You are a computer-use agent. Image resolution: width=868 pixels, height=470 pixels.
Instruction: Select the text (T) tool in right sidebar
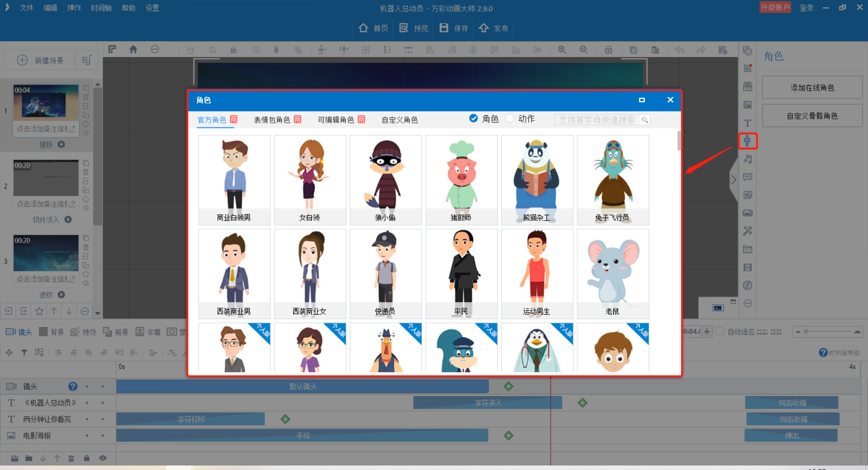[747, 123]
